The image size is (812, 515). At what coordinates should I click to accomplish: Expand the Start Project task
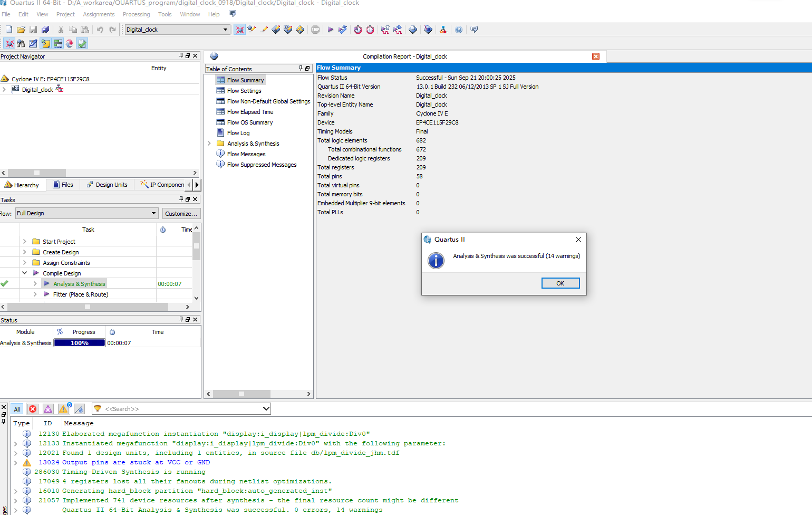[25, 242]
